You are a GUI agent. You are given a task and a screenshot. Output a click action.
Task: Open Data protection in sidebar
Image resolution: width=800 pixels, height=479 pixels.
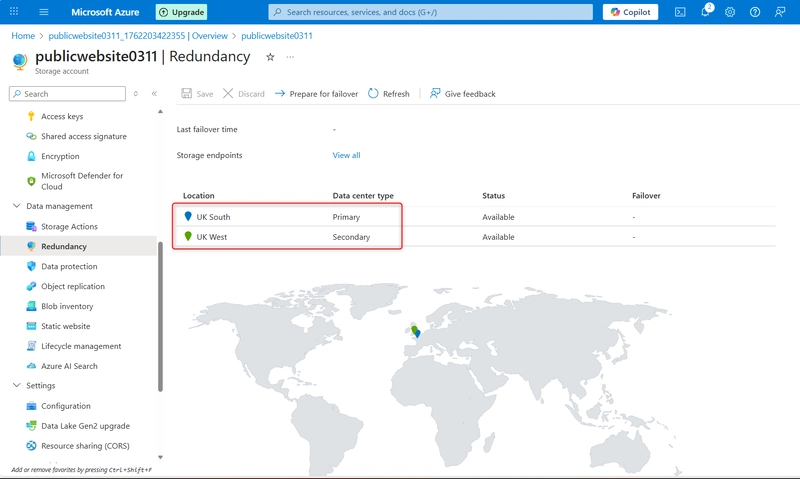(69, 267)
